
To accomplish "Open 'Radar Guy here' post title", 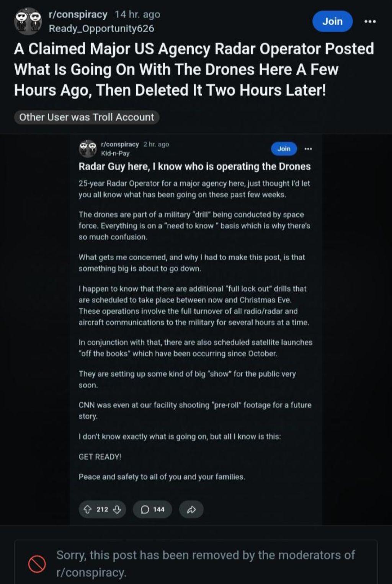I will pyautogui.click(x=194, y=166).
